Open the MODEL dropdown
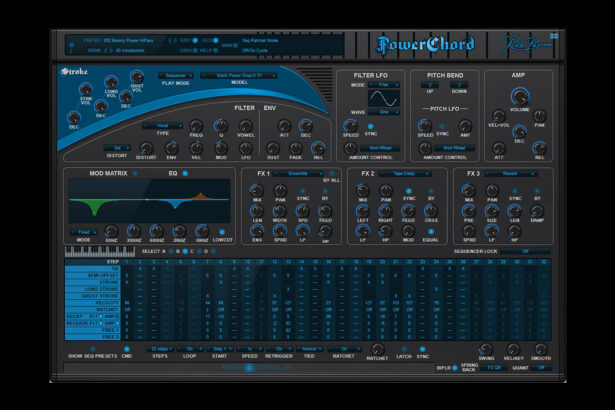This screenshot has height=410, width=615. tap(239, 75)
